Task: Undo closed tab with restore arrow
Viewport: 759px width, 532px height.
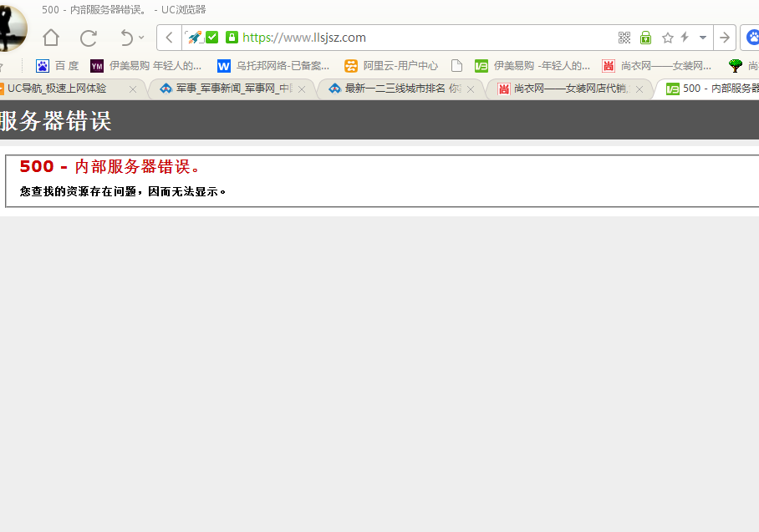Action: (126, 38)
